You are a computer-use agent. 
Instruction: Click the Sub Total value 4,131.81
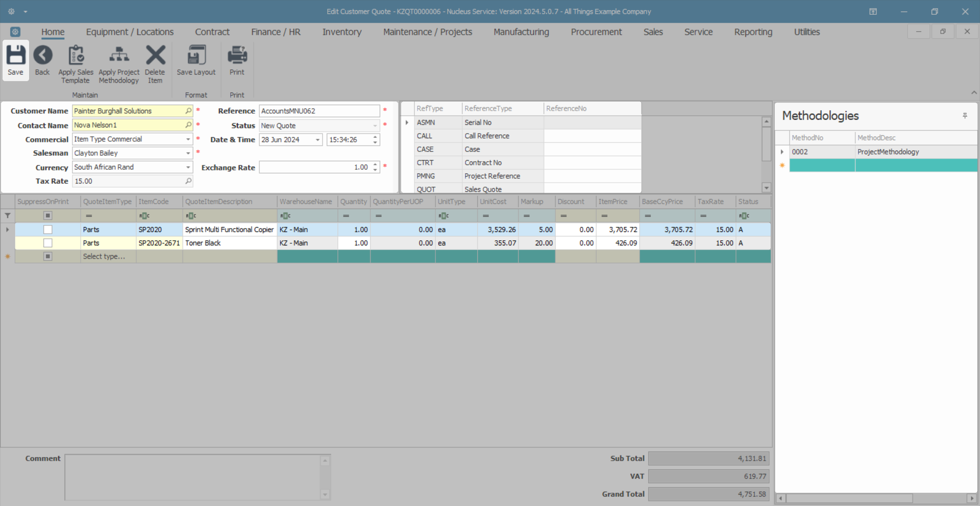(x=708, y=459)
